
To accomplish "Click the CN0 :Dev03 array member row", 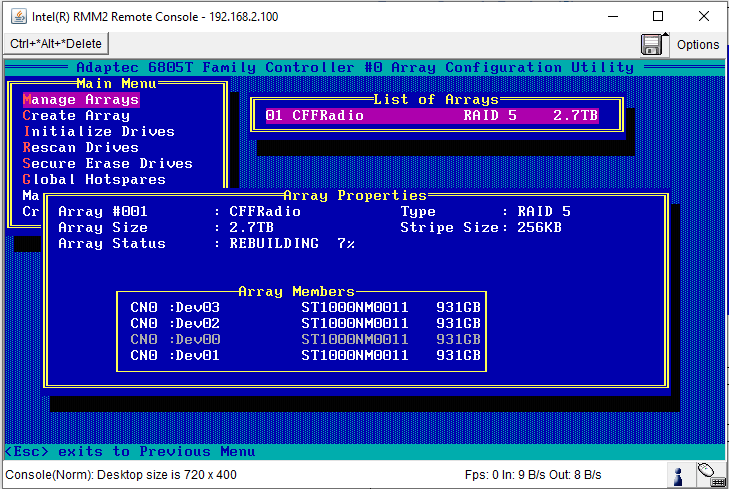I will 305,307.
